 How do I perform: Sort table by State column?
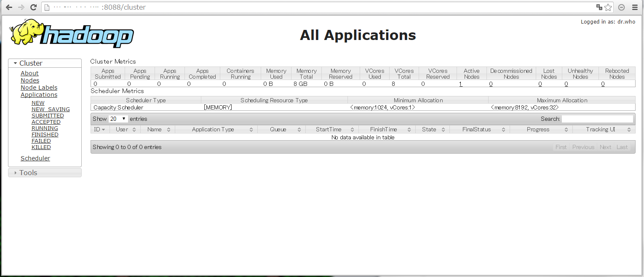pyautogui.click(x=433, y=129)
